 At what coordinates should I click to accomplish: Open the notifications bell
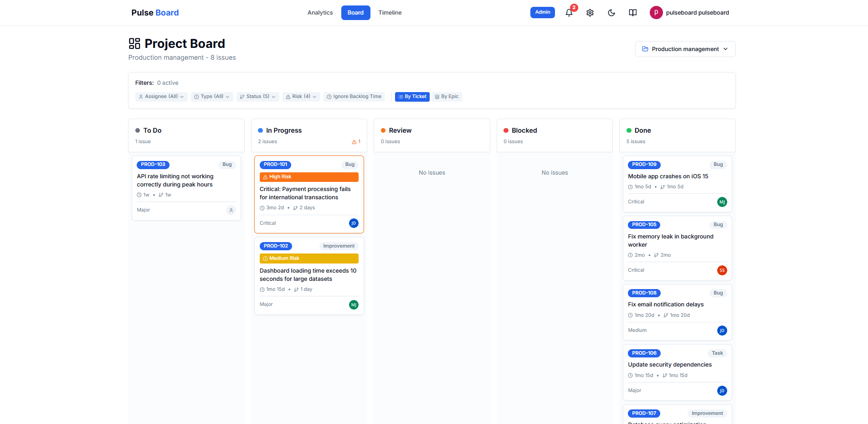coord(569,13)
